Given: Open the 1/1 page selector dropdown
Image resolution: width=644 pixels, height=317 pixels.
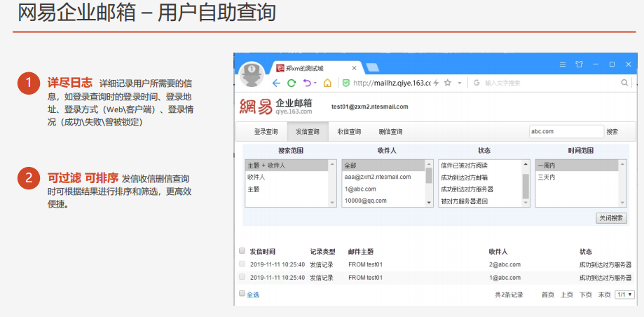Looking at the screenshot, I should point(624,295).
